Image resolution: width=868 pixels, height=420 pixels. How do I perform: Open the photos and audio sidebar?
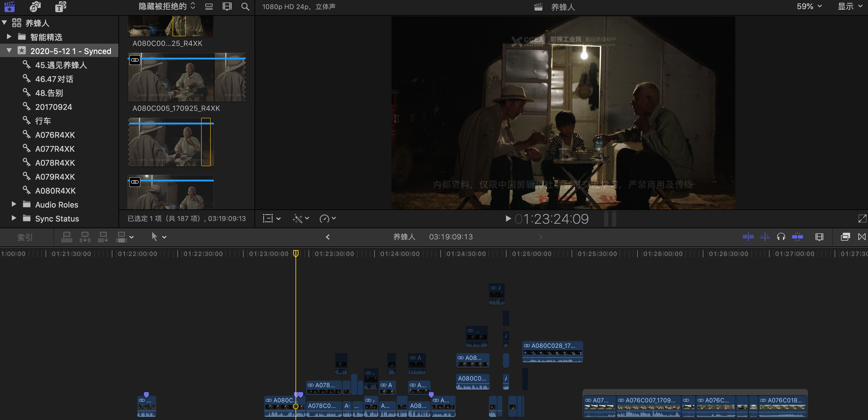coord(35,6)
